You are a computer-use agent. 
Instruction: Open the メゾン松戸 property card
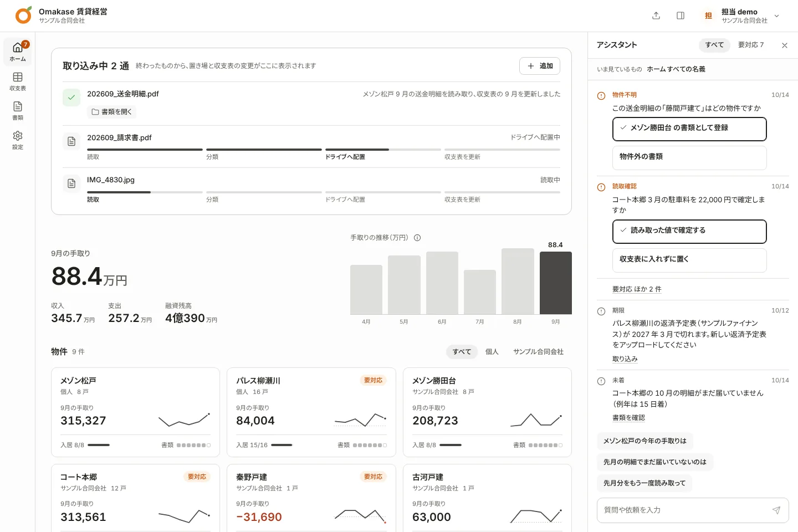pyautogui.click(x=135, y=412)
